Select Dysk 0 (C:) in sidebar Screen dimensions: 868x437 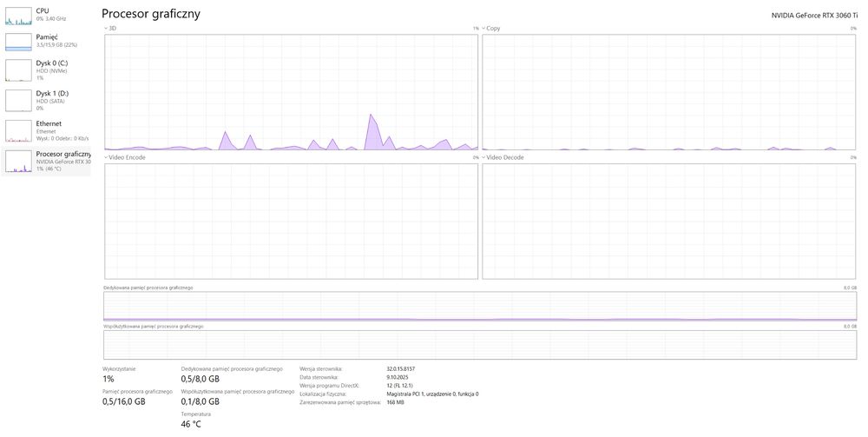pyautogui.click(x=45, y=70)
